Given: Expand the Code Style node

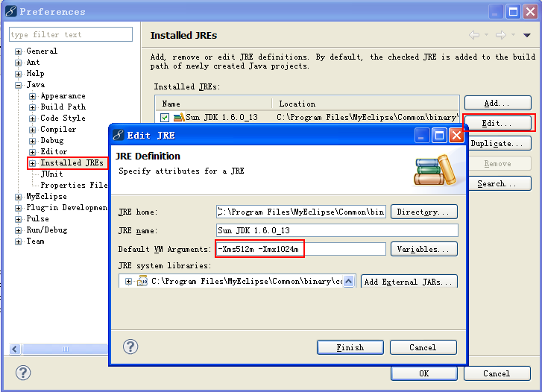Looking at the screenshot, I should click(32, 118).
